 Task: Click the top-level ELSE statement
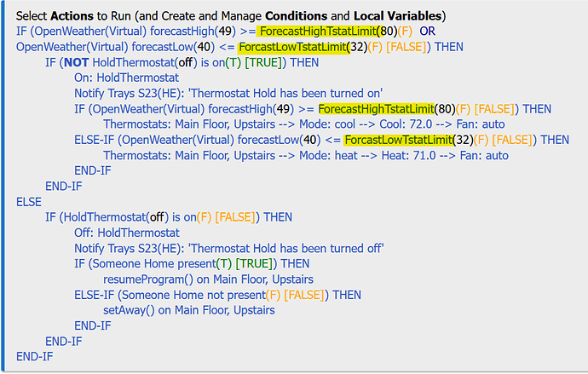click(29, 202)
